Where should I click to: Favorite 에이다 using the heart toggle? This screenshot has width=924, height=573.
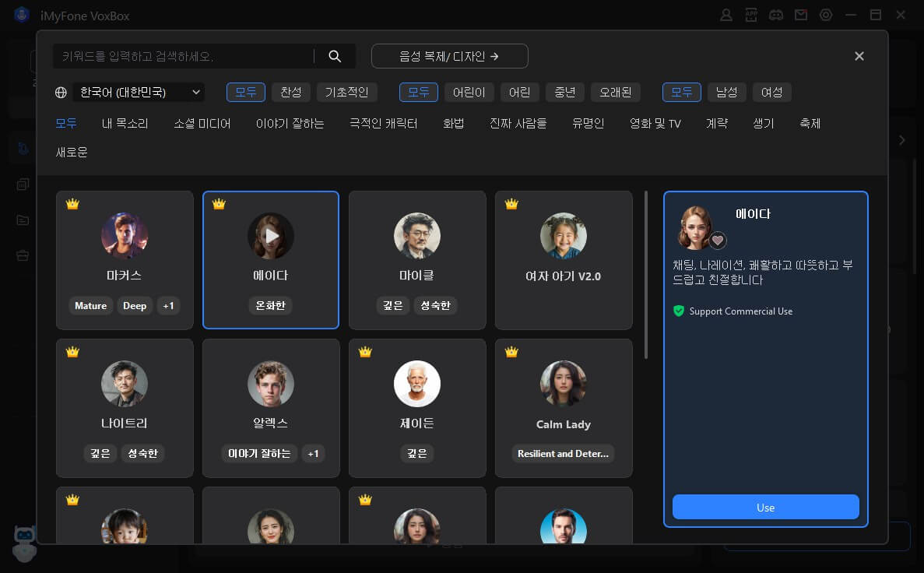coord(718,240)
